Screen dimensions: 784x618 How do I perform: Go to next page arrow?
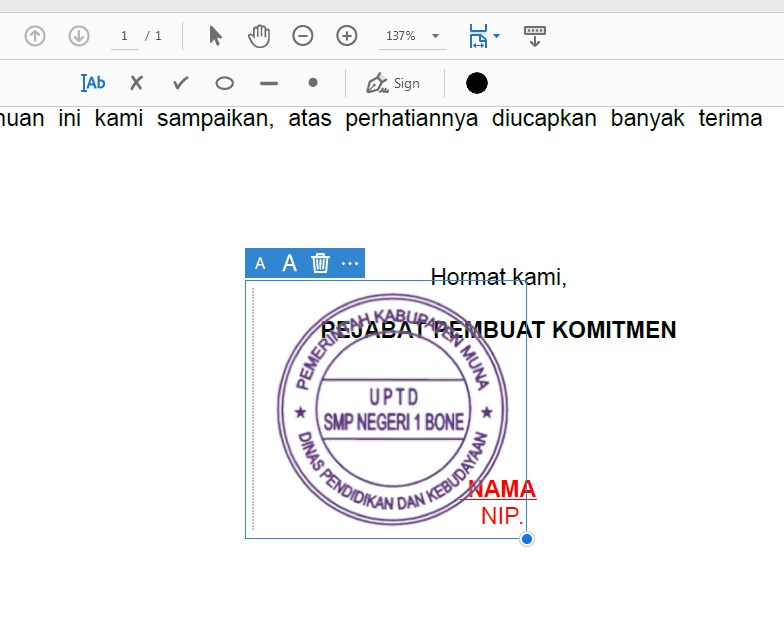tap(78, 36)
